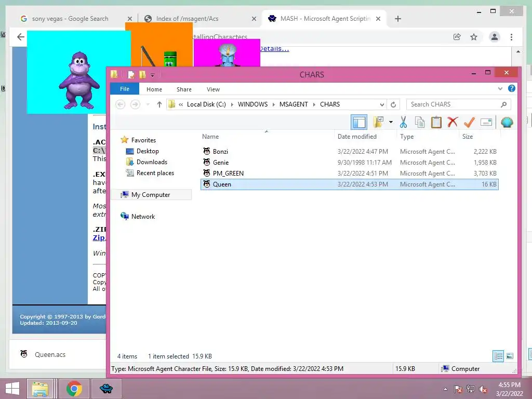This screenshot has height=399, width=532.
Task: Expand the ribbon with the chevron
Action: tap(500, 89)
